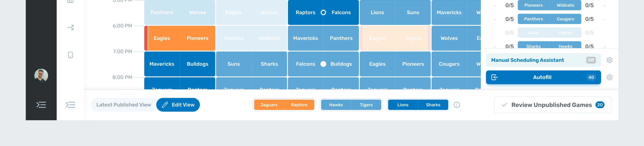Expand the light sidebar menu icon
Image resolution: width=644 pixels, height=146 pixels.
coord(70,105)
